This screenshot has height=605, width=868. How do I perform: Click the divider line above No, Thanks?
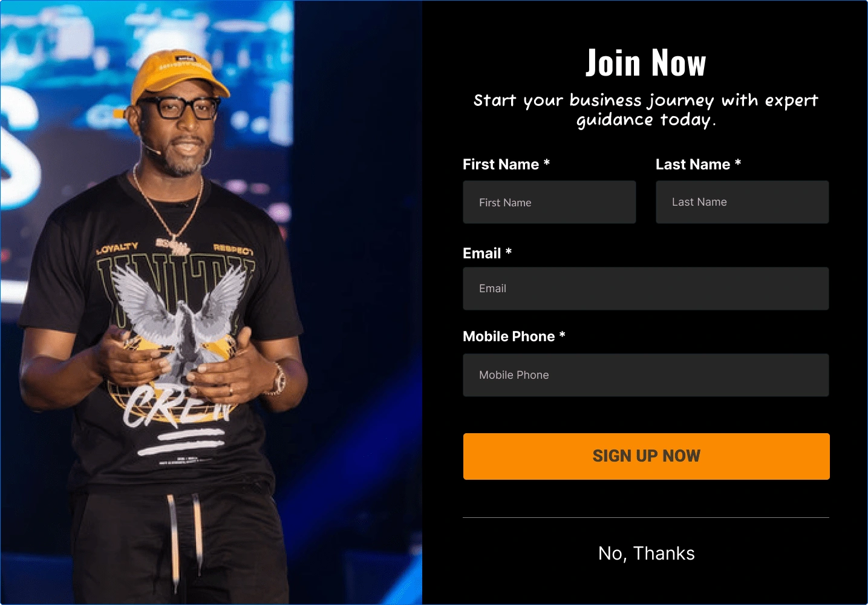coord(646,517)
